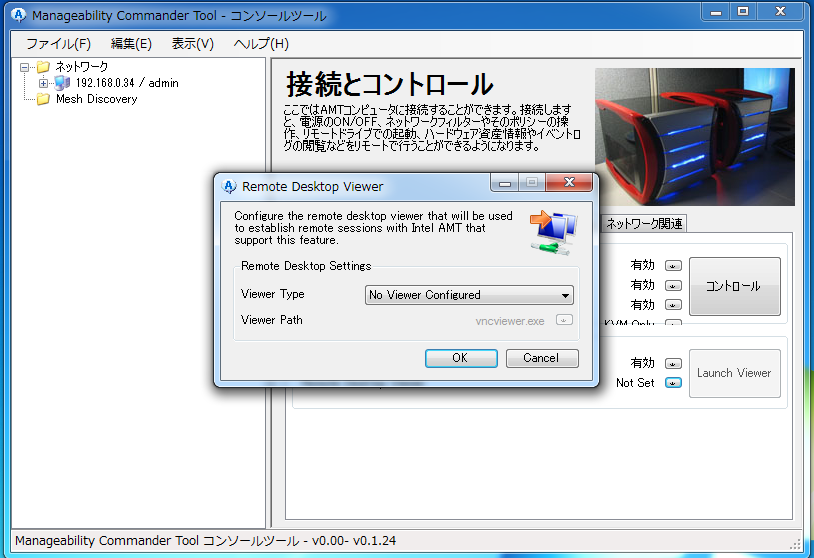Close the Remote Desktop Viewer dialog
This screenshot has height=558, width=814.
[569, 182]
